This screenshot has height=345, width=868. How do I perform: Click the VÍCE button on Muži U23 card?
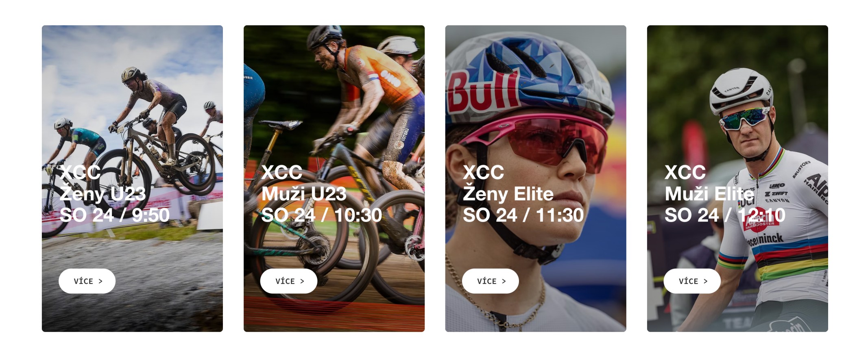tap(289, 281)
